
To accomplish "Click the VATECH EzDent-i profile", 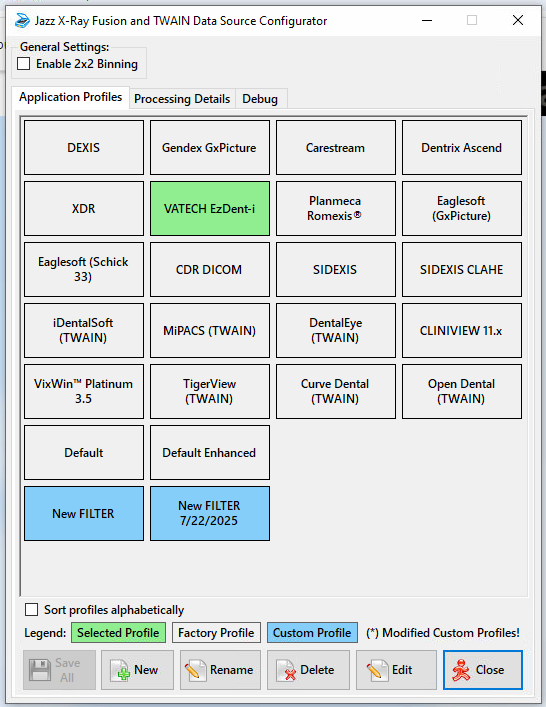I will pos(210,208).
